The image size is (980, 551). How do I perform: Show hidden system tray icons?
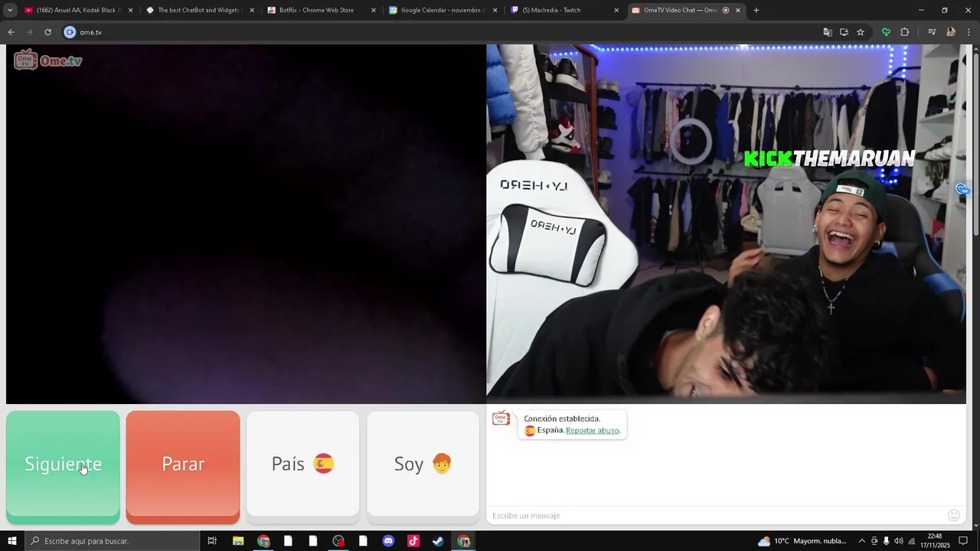coord(861,541)
